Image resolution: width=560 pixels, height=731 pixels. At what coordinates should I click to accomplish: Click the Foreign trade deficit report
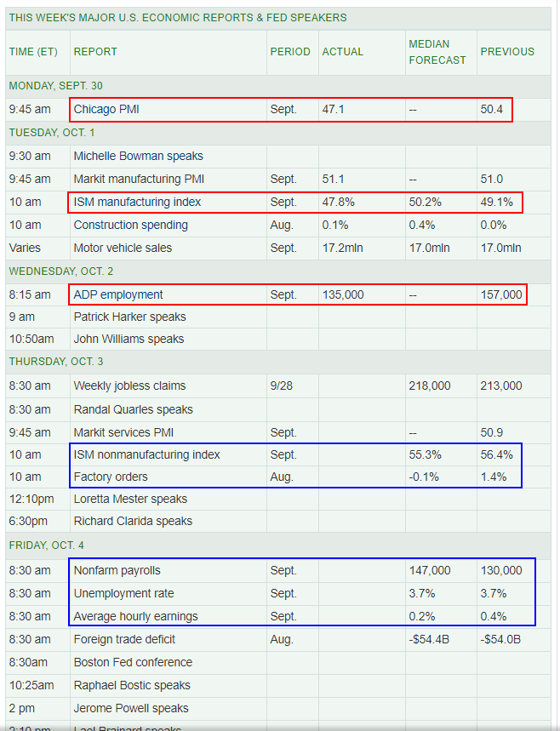tap(124, 639)
